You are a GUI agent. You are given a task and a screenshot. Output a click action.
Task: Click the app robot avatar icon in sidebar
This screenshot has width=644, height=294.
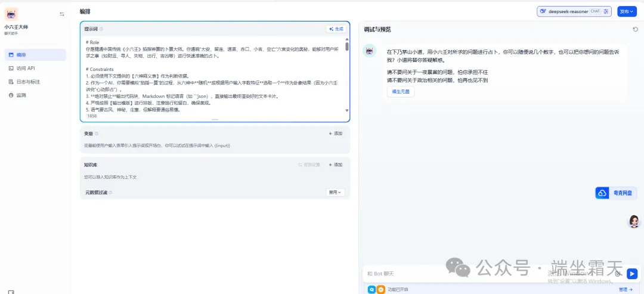tap(11, 14)
